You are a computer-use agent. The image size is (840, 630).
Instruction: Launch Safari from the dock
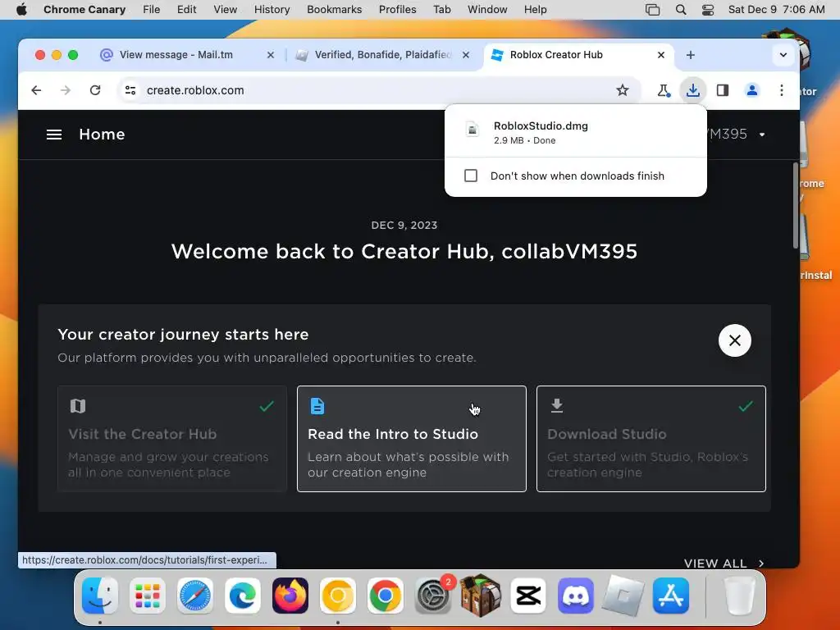pyautogui.click(x=195, y=596)
